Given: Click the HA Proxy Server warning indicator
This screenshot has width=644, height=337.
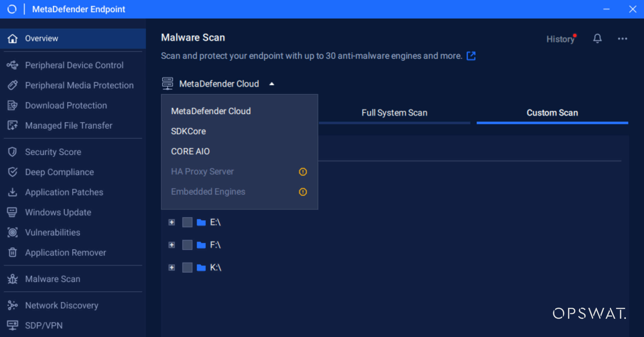Looking at the screenshot, I should (x=303, y=172).
